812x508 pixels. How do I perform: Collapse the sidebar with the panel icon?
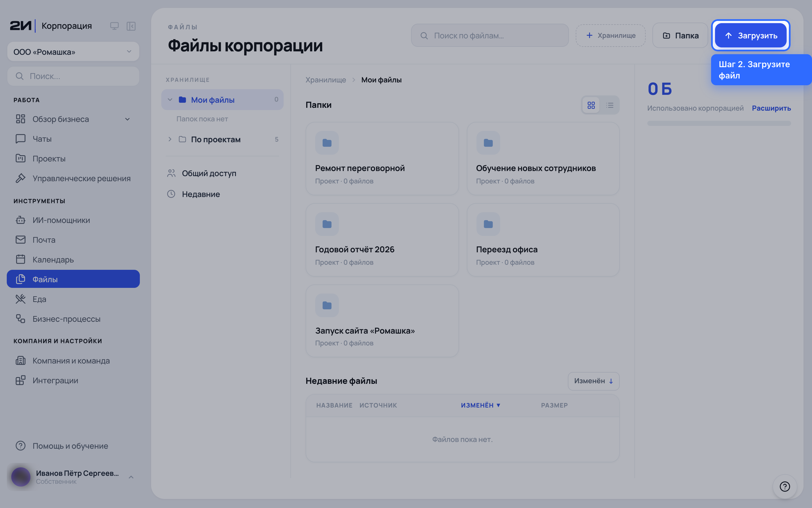pyautogui.click(x=131, y=26)
